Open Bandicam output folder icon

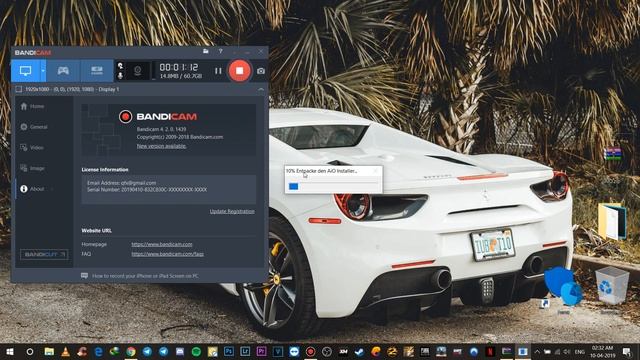(x=206, y=51)
